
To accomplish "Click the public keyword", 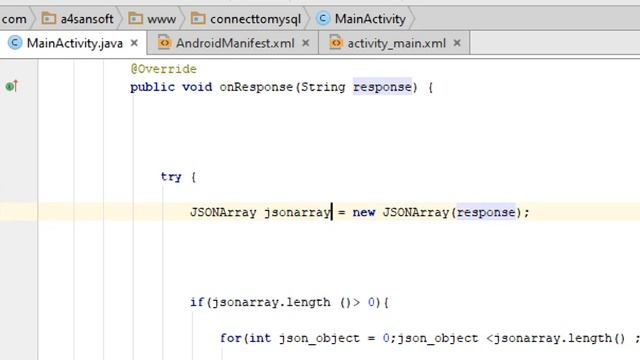I will [x=153, y=87].
